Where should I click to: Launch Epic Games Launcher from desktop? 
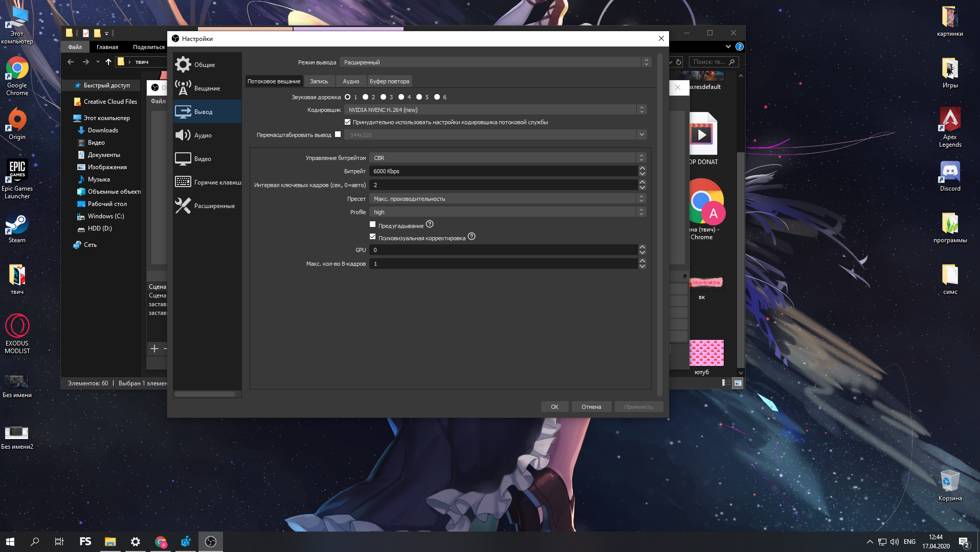click(17, 179)
